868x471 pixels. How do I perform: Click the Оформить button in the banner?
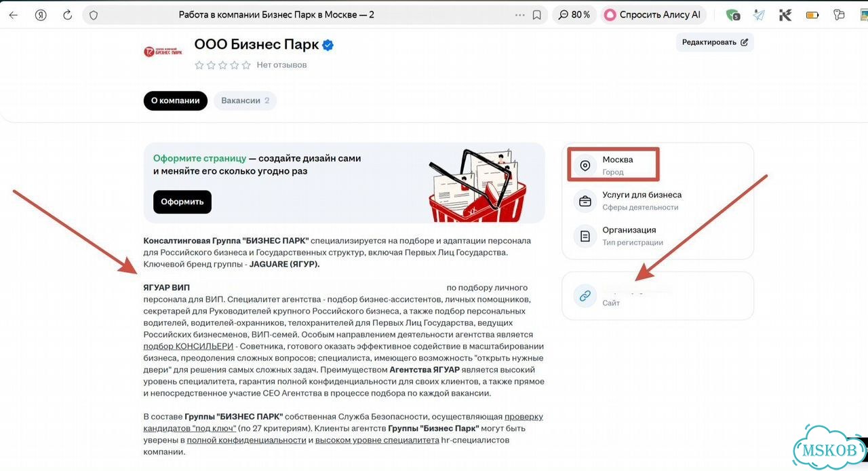click(x=182, y=202)
